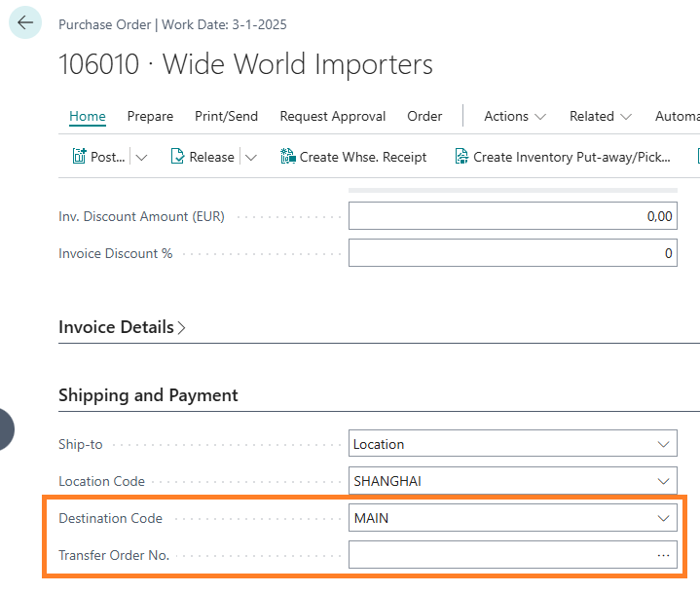
Task: Click the Create Inventory Put-away/Pick icon
Action: [461, 157]
